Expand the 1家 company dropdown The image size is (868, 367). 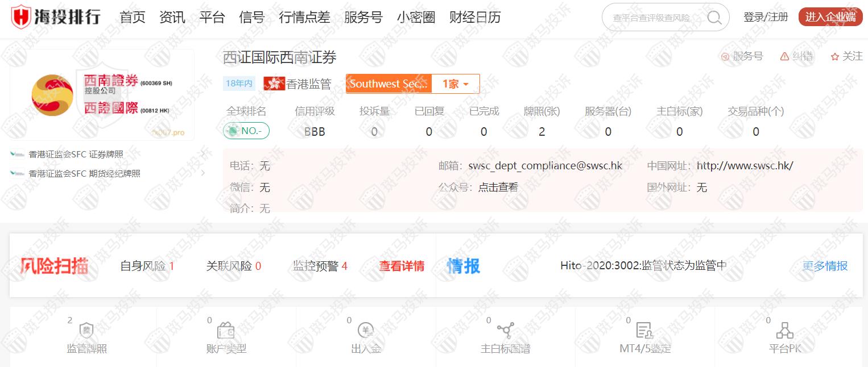456,84
